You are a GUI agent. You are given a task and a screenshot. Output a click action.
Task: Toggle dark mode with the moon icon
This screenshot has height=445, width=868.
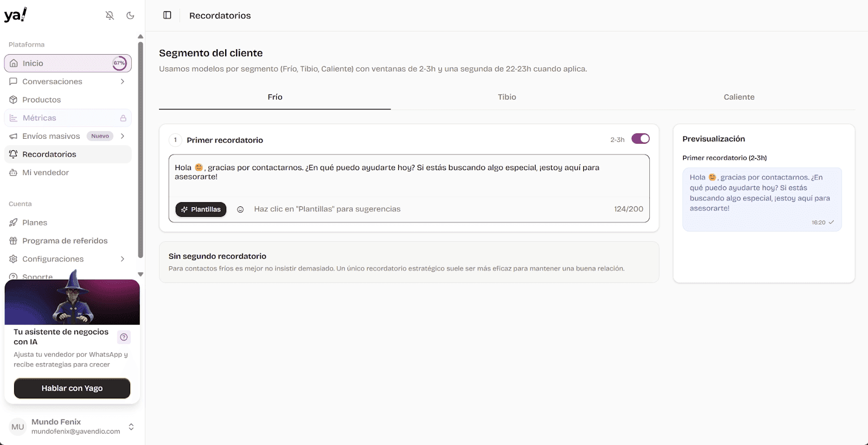pyautogui.click(x=130, y=16)
